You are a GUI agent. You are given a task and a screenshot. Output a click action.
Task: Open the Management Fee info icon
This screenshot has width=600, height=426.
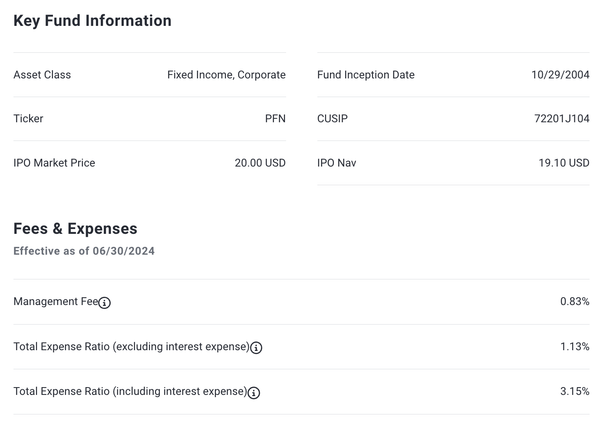[104, 303]
